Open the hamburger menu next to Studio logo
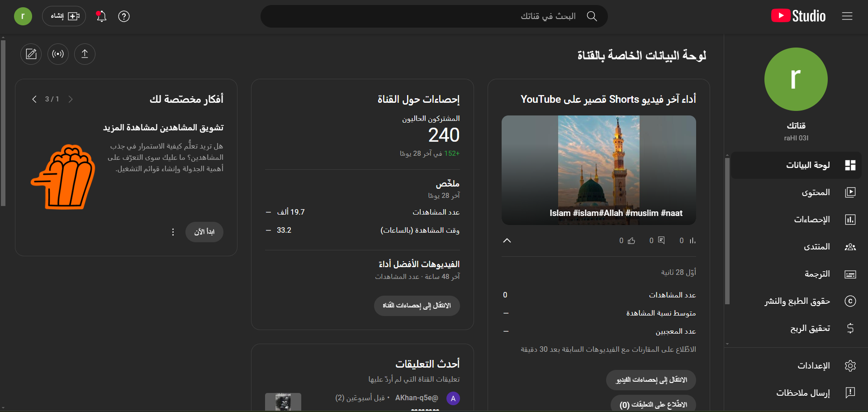Image resolution: width=868 pixels, height=412 pixels. (847, 16)
